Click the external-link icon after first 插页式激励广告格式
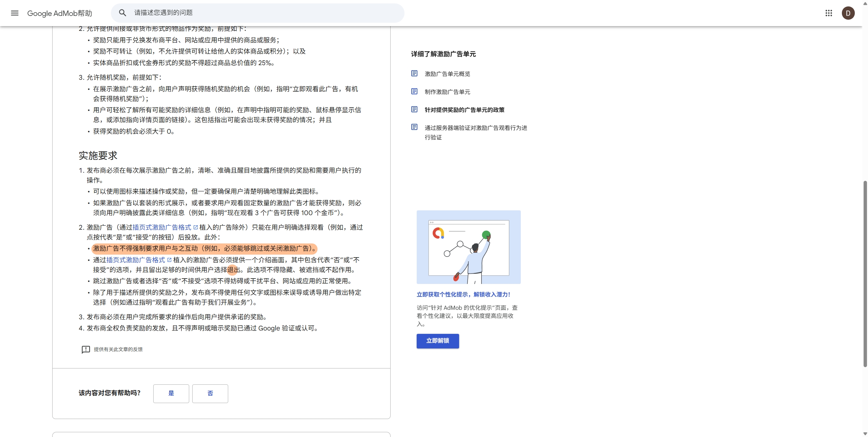868x437 pixels. point(196,227)
